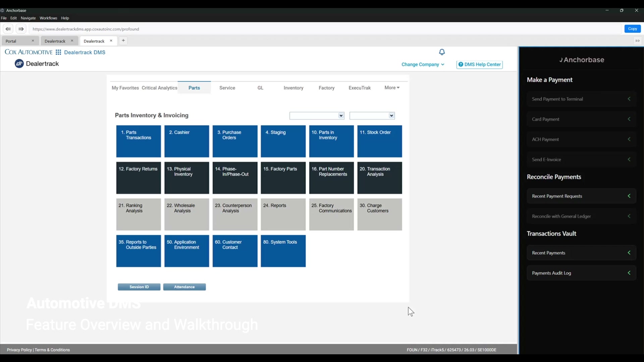Open the Navigate menu
This screenshot has height=362, width=644.
point(28,18)
